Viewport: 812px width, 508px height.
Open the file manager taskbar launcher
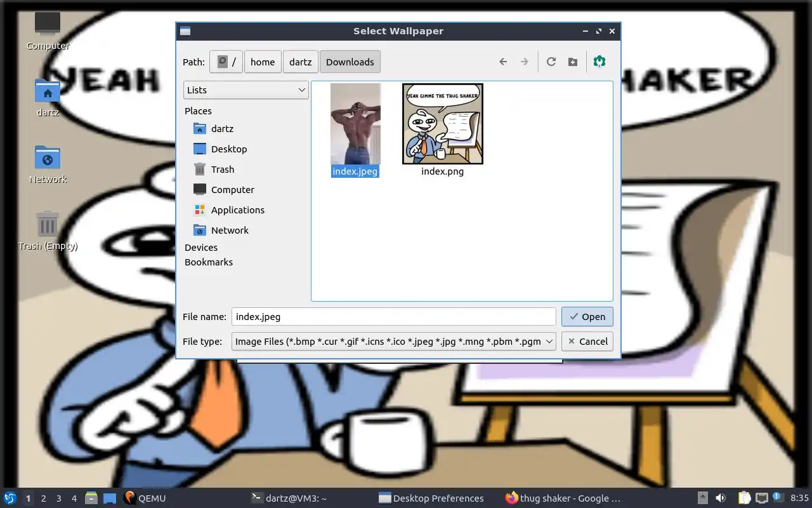pyautogui.click(x=91, y=498)
